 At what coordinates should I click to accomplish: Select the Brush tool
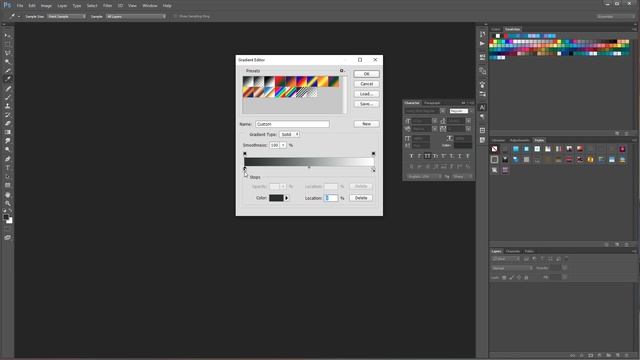(x=8, y=97)
